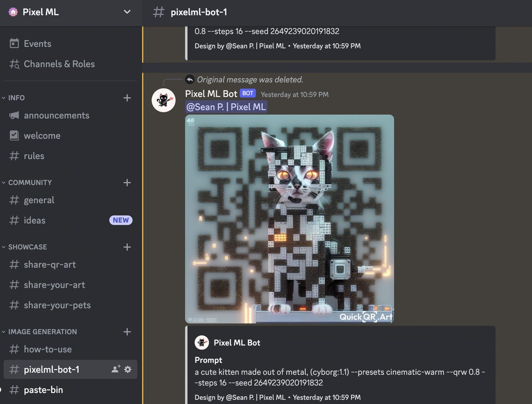The width and height of the screenshot is (532, 404).
Task: Add a channel to SHOWCASE category
Action: pos(127,247)
